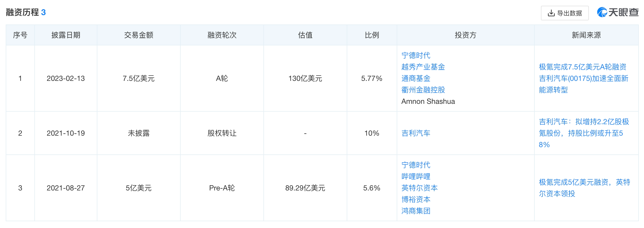Viewport: 644px width, 228px height.
Task: Open investor link 越秀产业基金
Action: [423, 67]
